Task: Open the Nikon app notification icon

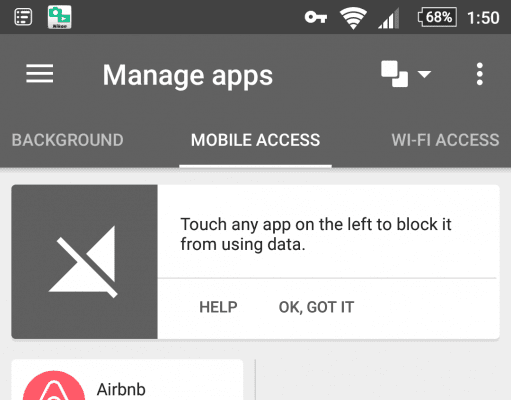Action: tap(60, 17)
